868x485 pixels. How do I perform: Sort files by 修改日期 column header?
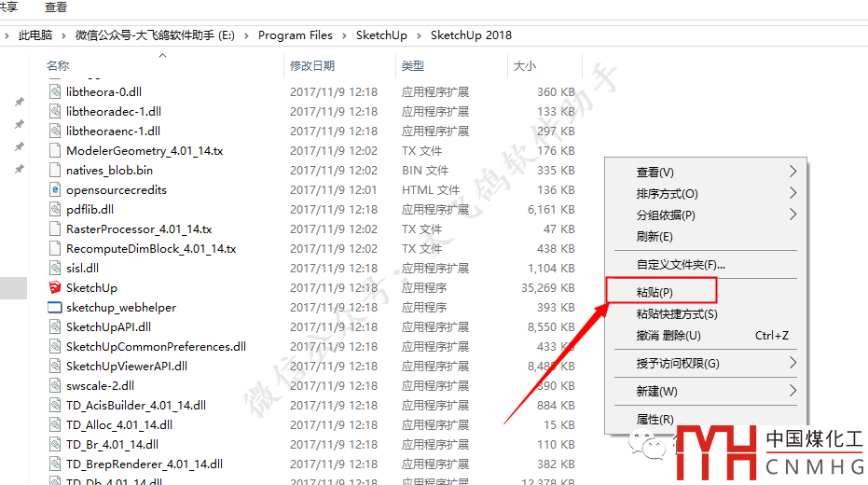[x=312, y=66]
